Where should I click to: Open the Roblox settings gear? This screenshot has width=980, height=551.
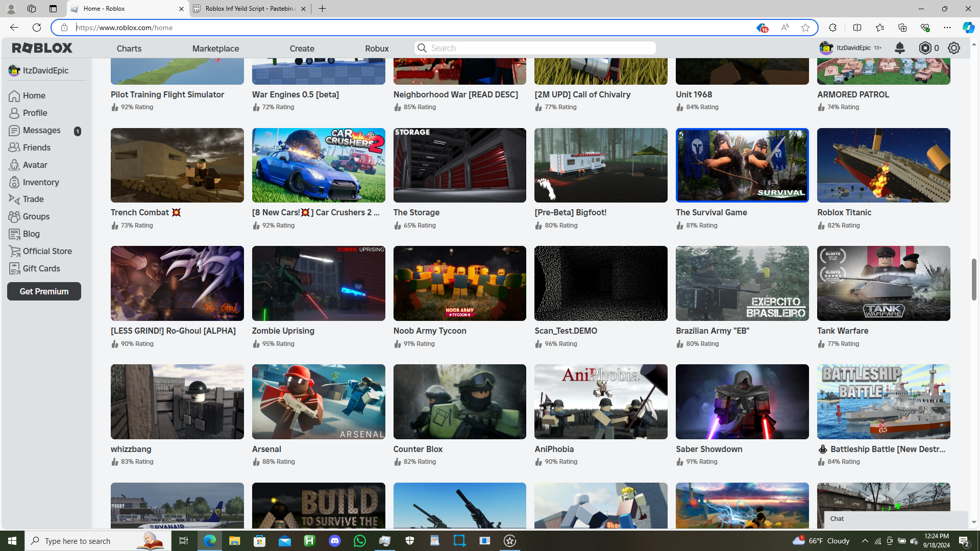[953, 48]
